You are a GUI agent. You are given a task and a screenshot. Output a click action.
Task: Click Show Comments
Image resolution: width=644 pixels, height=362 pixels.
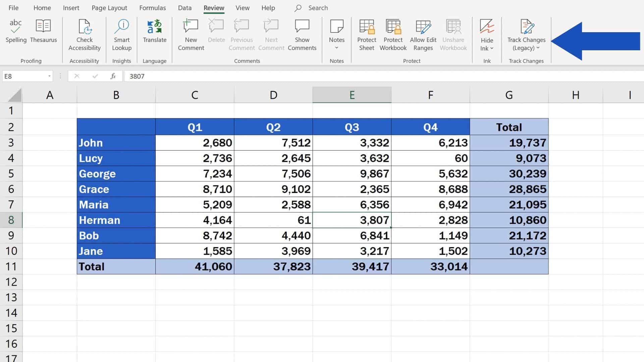(x=302, y=34)
